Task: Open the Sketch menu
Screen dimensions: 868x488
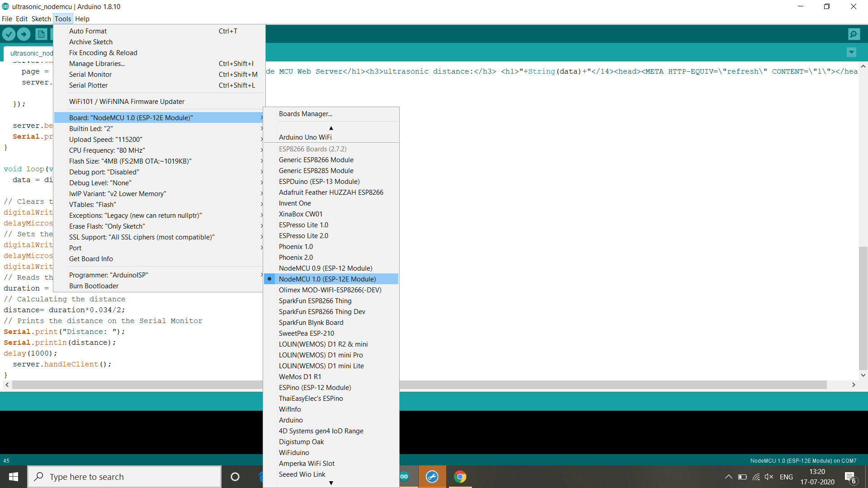Action: click(41, 19)
